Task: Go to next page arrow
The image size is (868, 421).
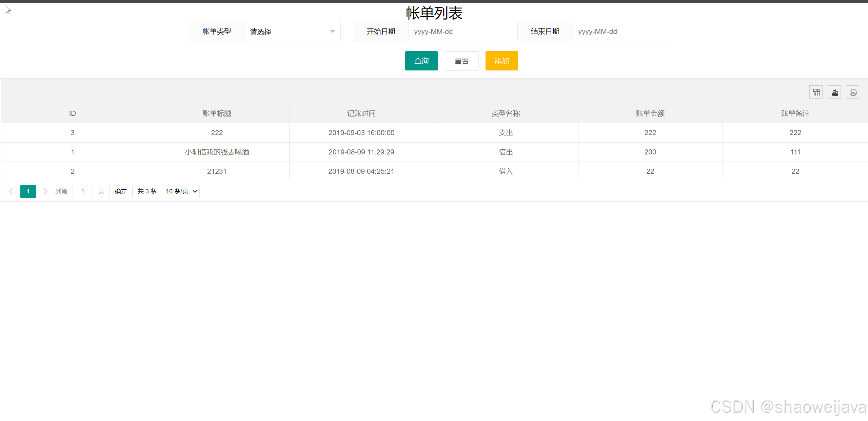Action: [x=45, y=191]
